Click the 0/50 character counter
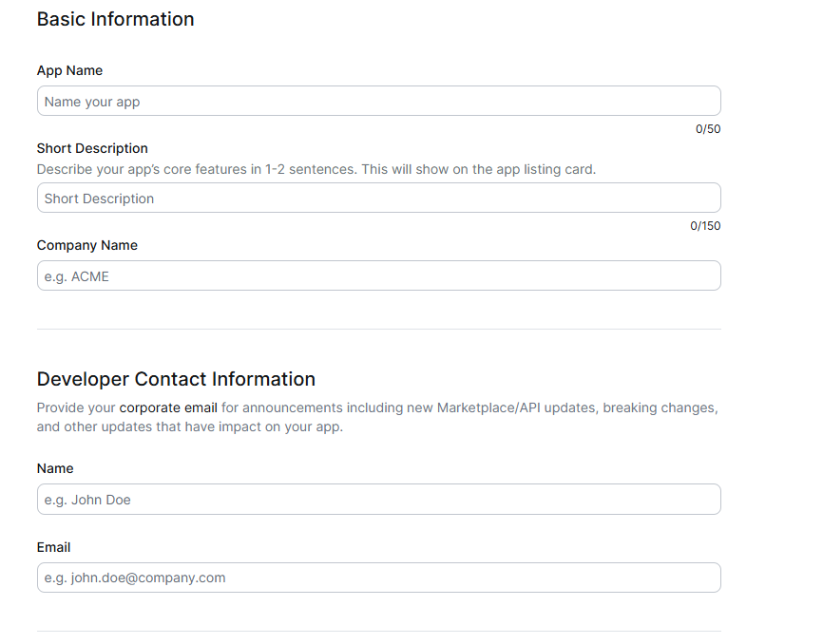 pyautogui.click(x=707, y=129)
